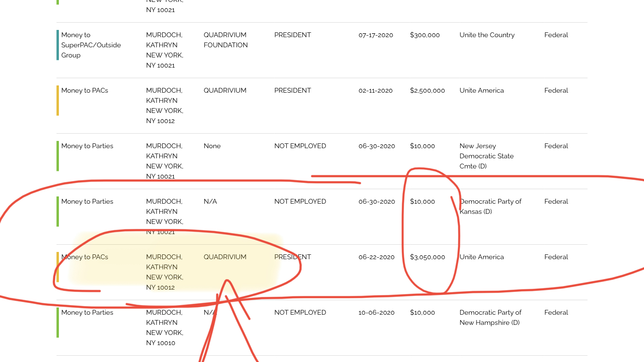Viewport: 644px width, 362px height.
Task: Select the $300,000 amount
Action: coord(425,35)
